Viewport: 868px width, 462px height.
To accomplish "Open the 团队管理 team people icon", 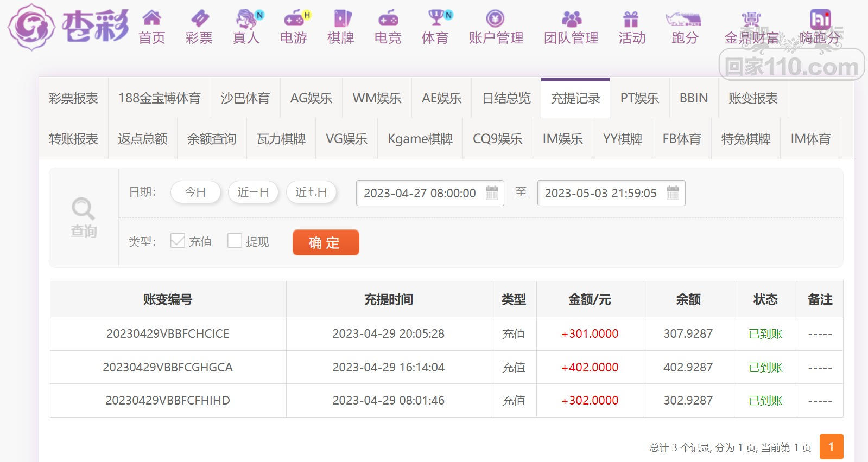I will [571, 18].
